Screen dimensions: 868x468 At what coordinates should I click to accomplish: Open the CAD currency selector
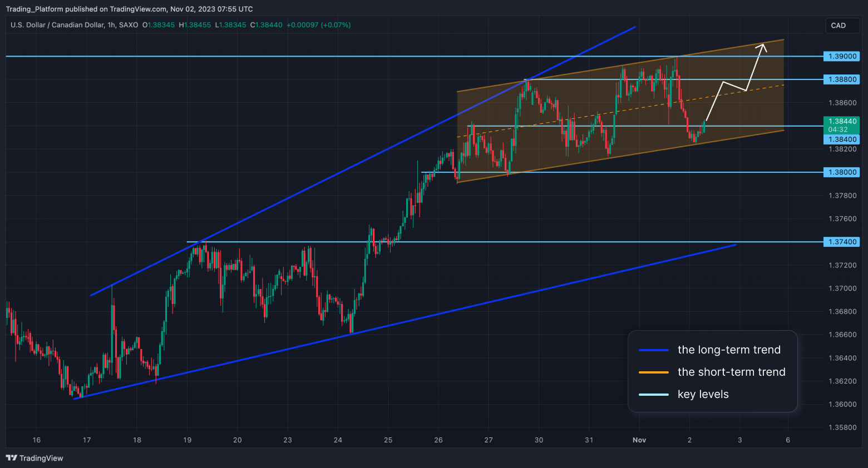click(x=842, y=26)
